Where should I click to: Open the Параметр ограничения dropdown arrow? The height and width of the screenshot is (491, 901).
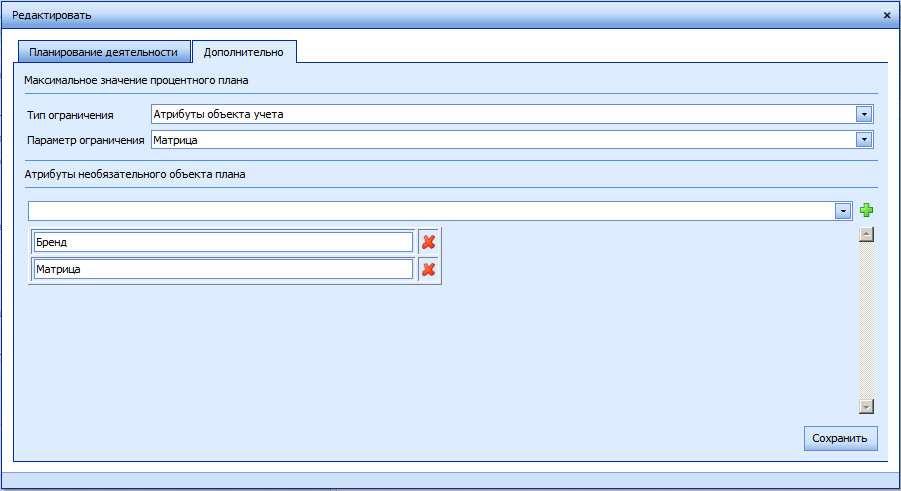(865, 140)
